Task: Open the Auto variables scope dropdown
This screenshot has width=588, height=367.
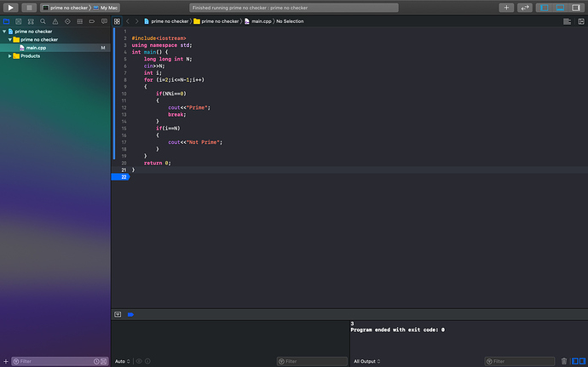Action: [122, 361]
